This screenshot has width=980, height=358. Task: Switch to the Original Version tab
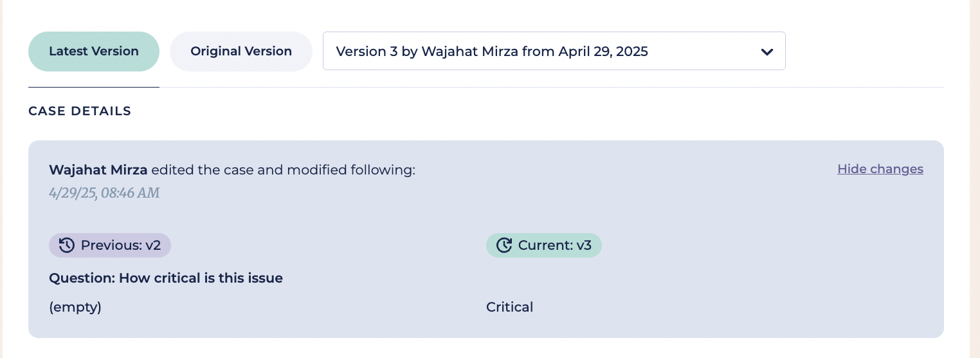[x=241, y=52]
